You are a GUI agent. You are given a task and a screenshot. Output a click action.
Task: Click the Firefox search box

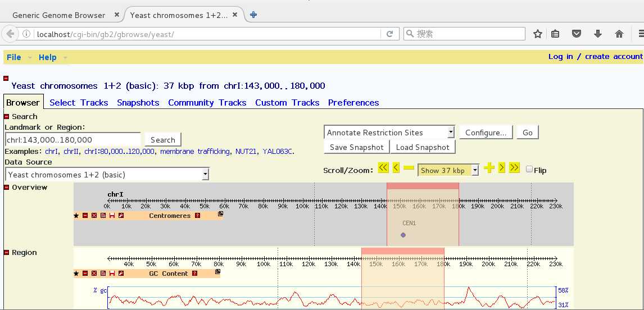point(464,34)
